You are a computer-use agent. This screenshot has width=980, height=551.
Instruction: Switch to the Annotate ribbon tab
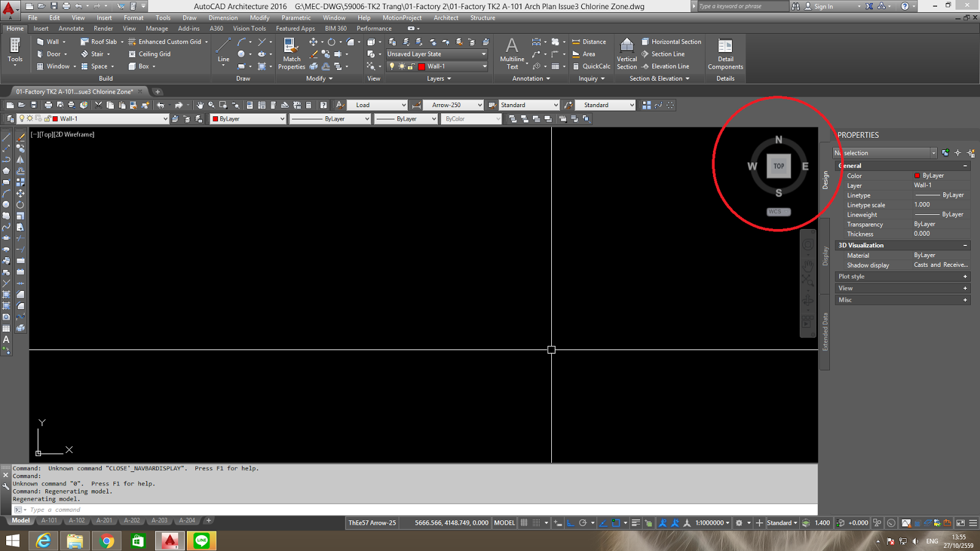coord(71,28)
